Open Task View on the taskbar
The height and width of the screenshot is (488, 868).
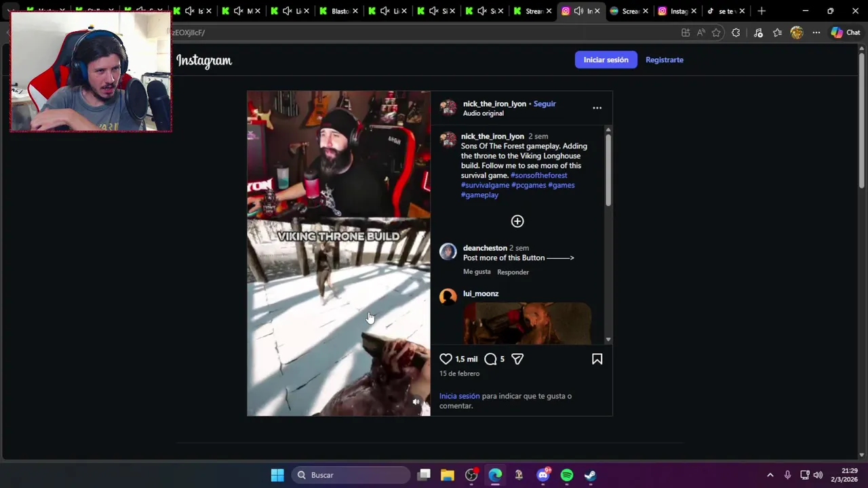coord(424,475)
